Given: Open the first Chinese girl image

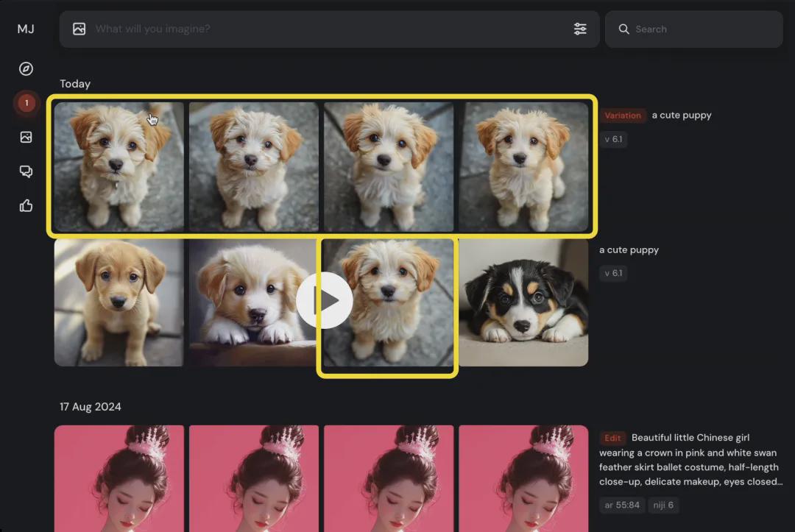Looking at the screenshot, I should pos(119,478).
